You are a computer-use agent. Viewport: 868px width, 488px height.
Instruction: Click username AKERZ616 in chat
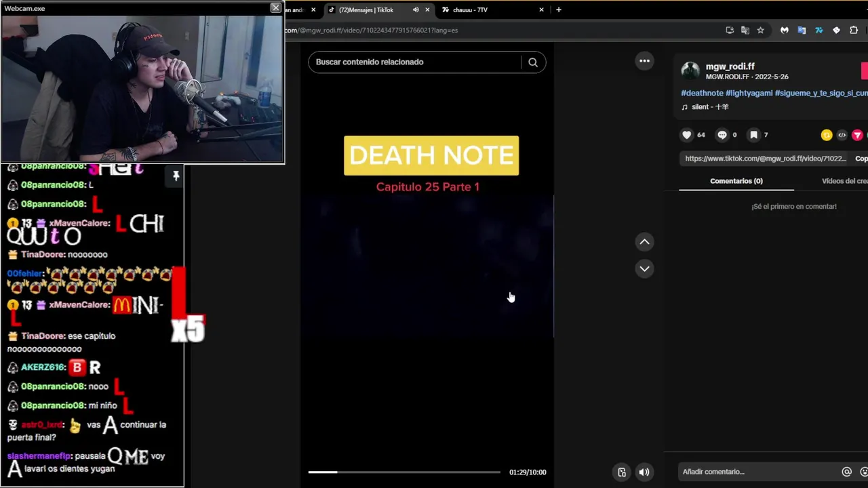tap(42, 367)
